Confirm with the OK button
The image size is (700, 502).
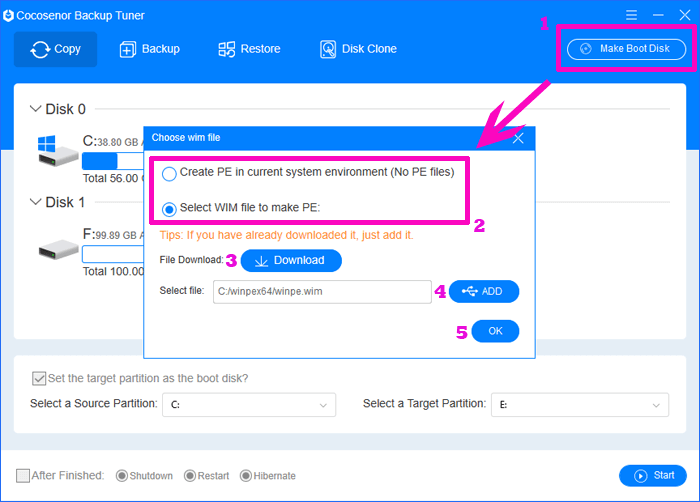[x=495, y=331]
